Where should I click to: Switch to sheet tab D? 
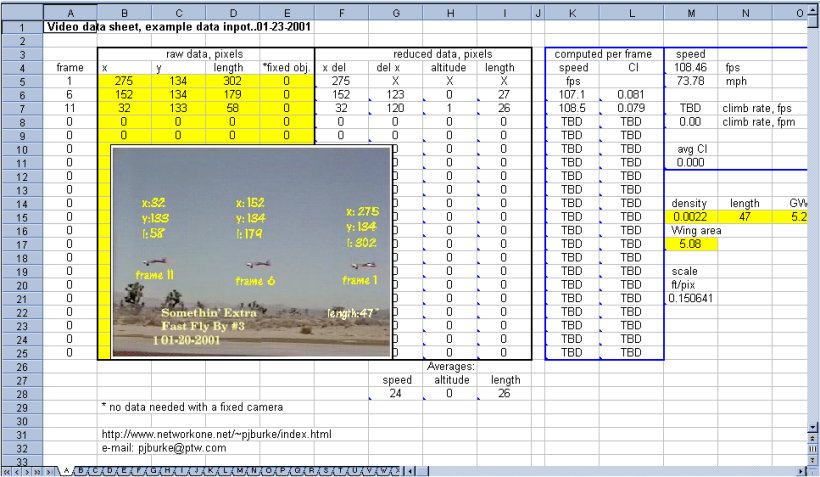coord(111,470)
